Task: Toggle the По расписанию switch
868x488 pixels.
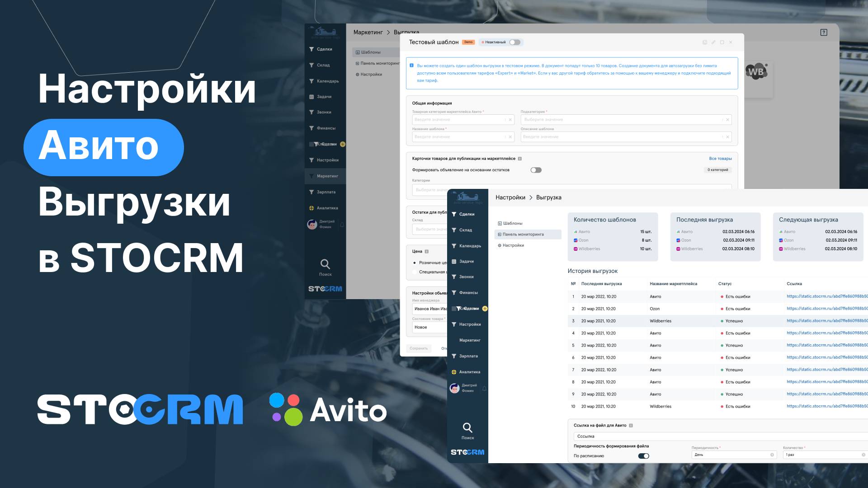Action: coord(643,456)
